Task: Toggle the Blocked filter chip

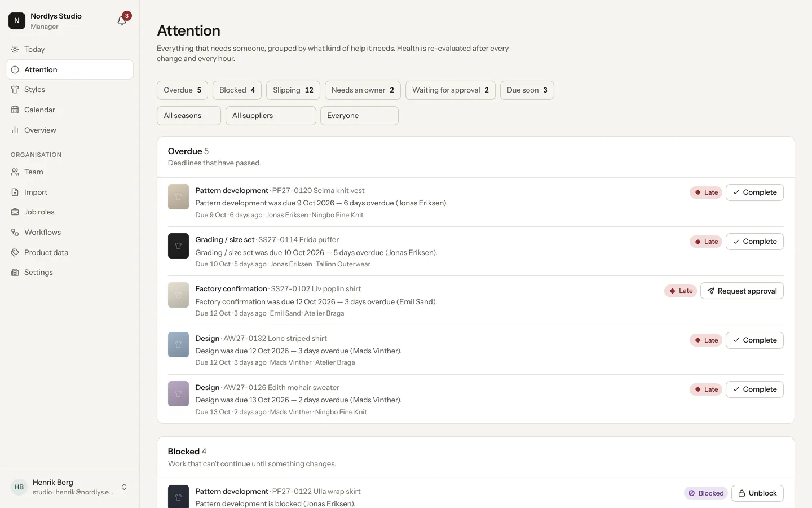Action: coord(237,90)
